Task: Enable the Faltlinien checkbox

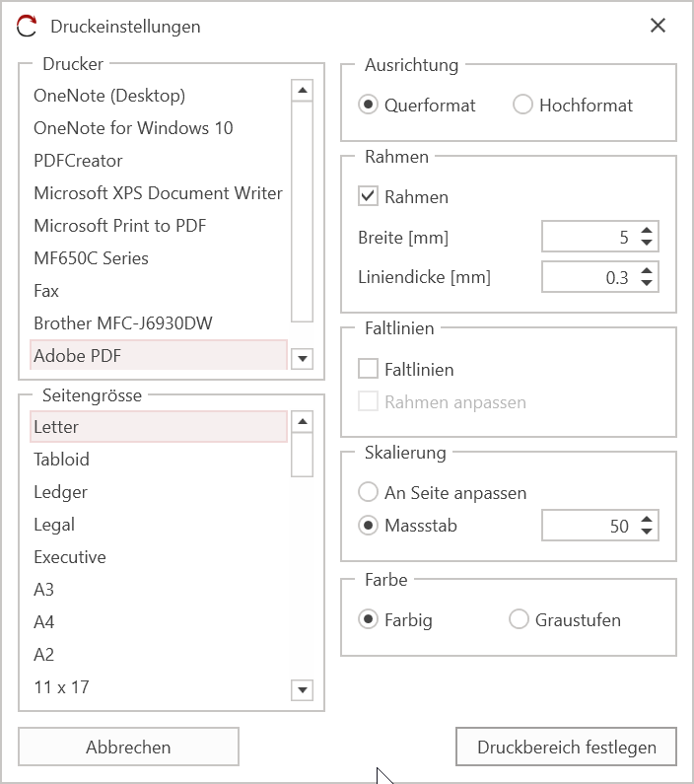Action: [x=368, y=369]
